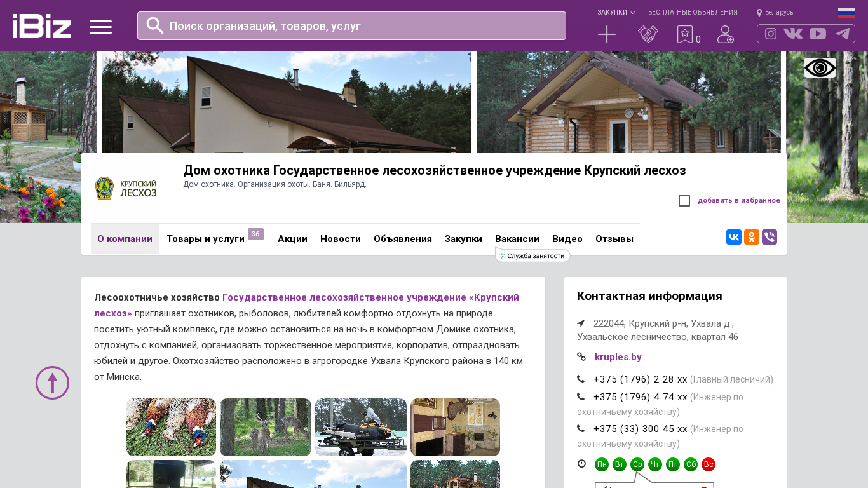Viewport: 868px width, 488px height.
Task: Click the website link chain icon
Action: [581, 357]
